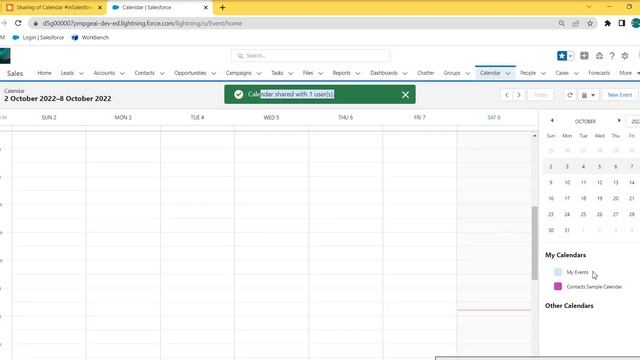Open the Workbench bookmark
The height and width of the screenshot is (360, 640).
point(90,38)
